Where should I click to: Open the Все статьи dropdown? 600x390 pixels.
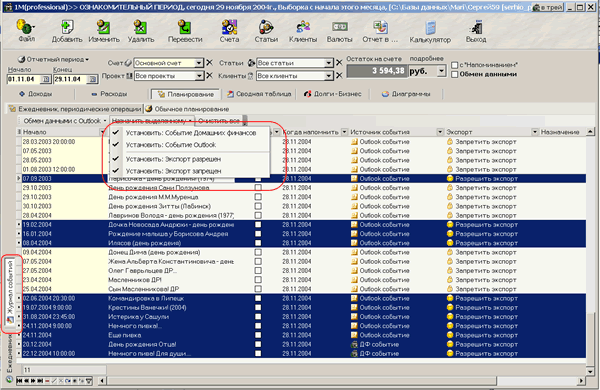point(328,63)
